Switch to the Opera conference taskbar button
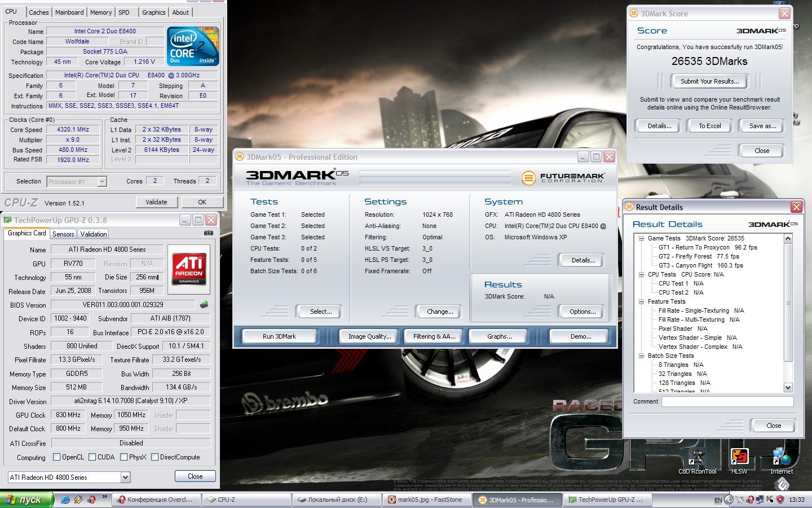Viewport: 812px width, 508px height. (x=156, y=500)
